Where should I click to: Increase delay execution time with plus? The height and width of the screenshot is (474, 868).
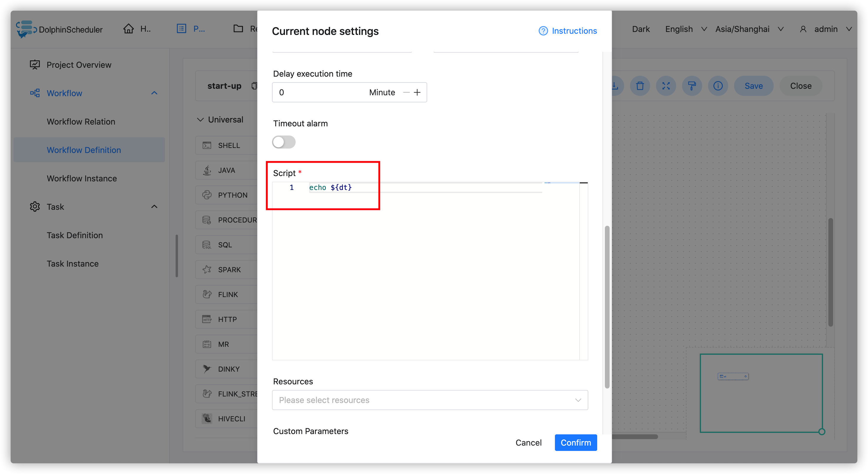click(x=417, y=92)
